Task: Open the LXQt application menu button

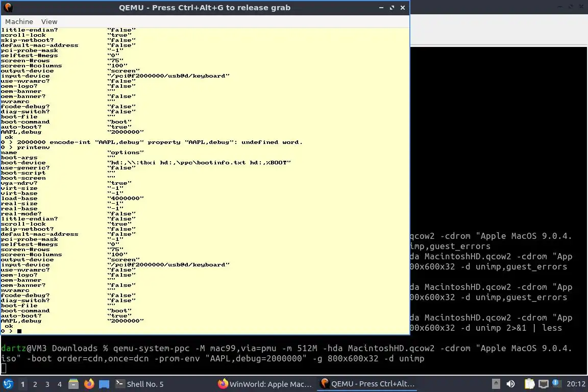Action: coord(8,384)
